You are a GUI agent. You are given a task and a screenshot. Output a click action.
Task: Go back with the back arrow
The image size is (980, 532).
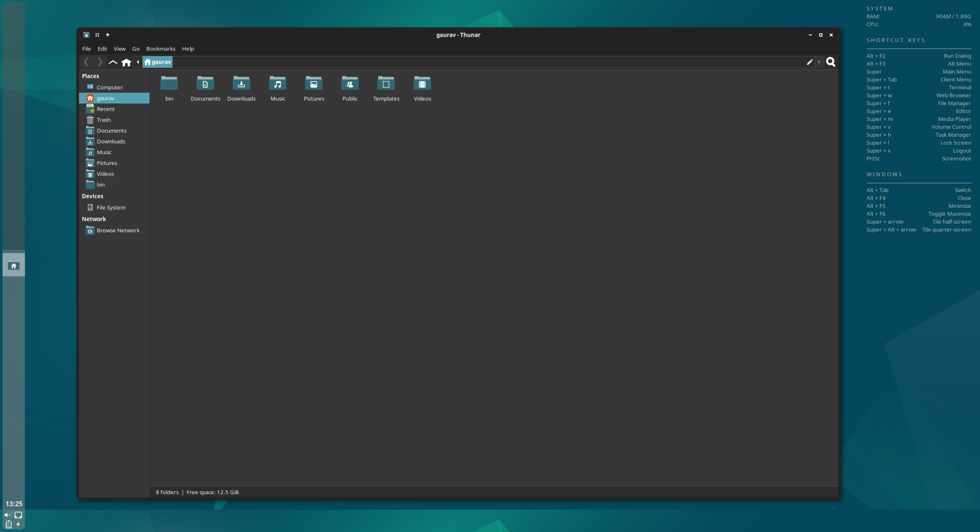[x=86, y=62]
